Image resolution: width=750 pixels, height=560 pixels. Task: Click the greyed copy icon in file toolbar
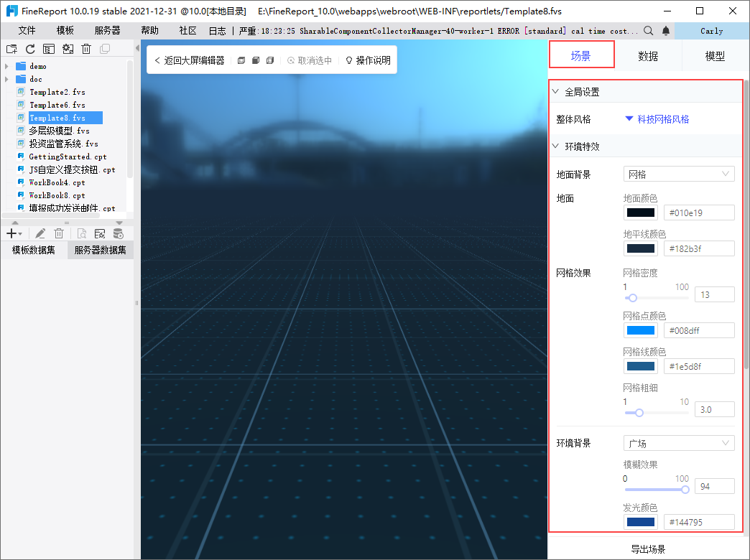pyautogui.click(x=105, y=49)
